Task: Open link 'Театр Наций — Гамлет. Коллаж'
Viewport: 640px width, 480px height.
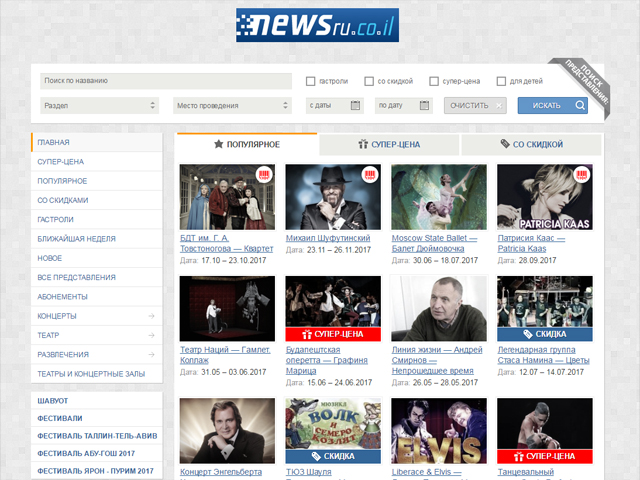Action: tap(225, 355)
